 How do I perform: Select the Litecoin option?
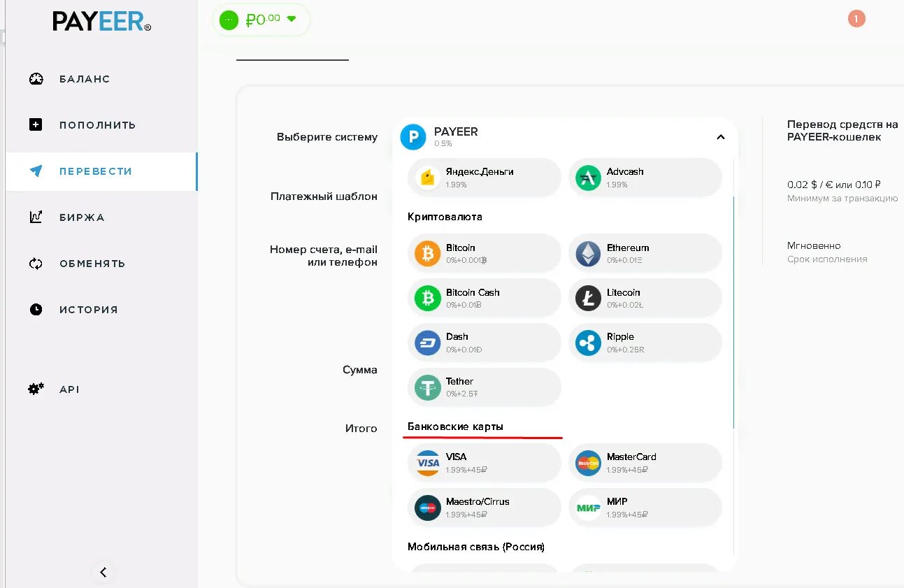point(645,298)
